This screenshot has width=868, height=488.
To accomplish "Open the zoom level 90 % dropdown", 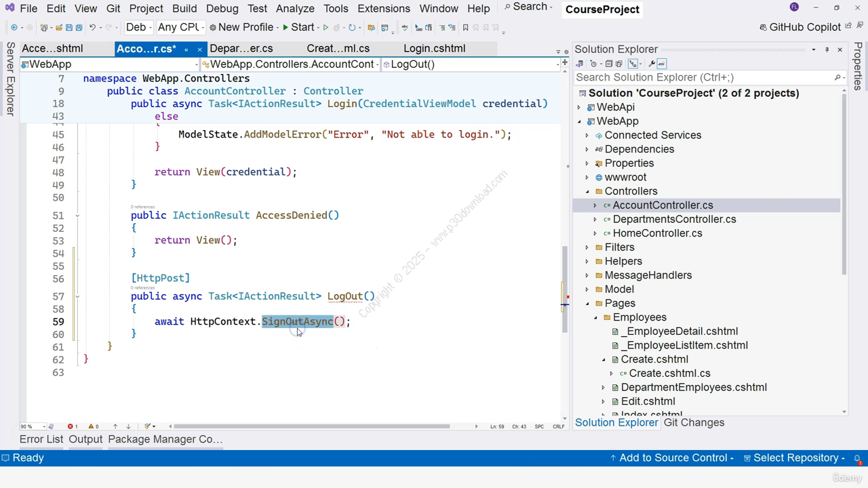I will (x=33, y=426).
